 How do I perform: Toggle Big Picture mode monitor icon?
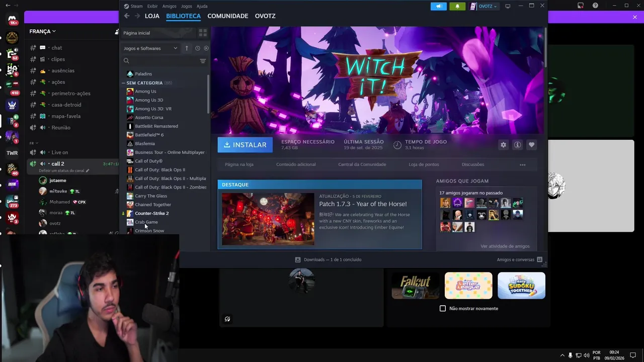508,6
